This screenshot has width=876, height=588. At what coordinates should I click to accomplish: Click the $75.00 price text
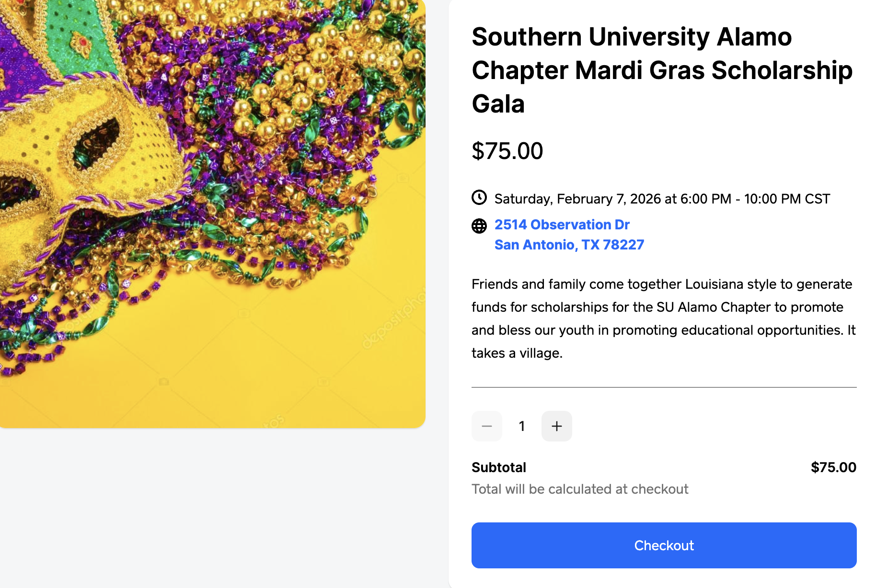click(507, 150)
